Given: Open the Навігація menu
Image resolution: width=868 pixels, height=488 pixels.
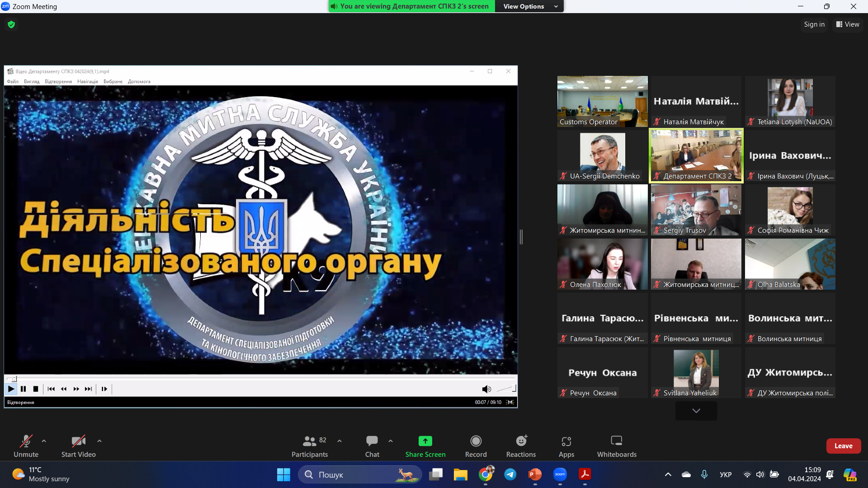Looking at the screenshot, I should tap(87, 81).
